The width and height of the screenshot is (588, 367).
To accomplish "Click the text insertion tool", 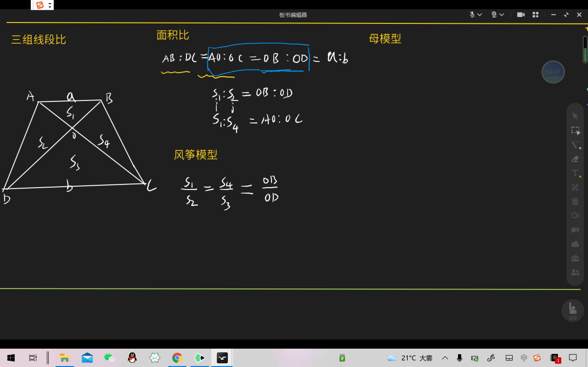I will [575, 173].
